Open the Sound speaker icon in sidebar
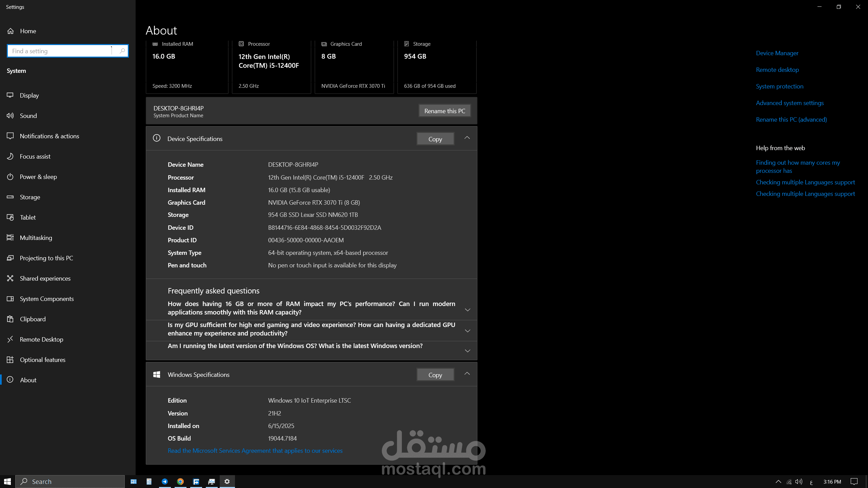Screen dimensions: 868x488 (x=10, y=116)
